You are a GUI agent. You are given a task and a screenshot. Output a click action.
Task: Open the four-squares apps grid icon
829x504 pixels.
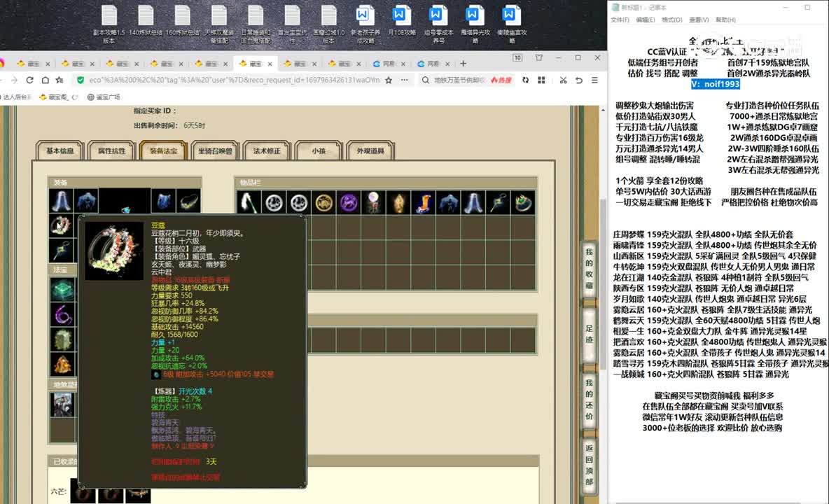click(541, 80)
